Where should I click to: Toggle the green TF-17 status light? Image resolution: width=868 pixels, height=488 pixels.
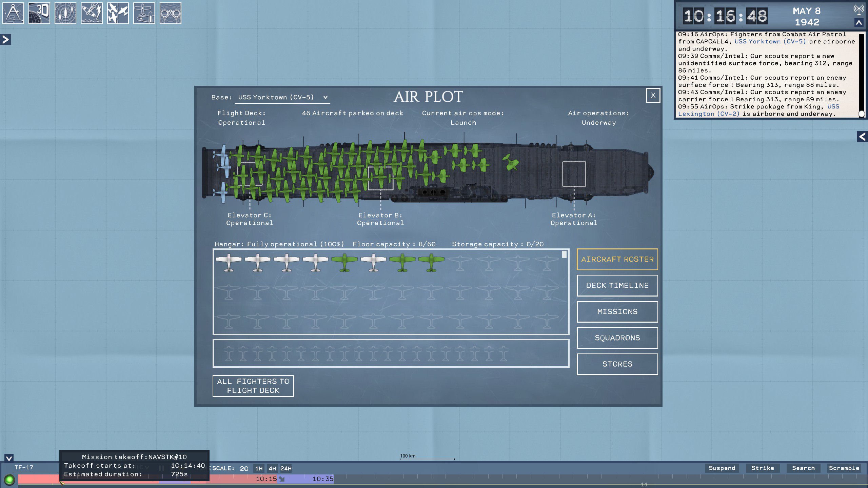coord(9,480)
